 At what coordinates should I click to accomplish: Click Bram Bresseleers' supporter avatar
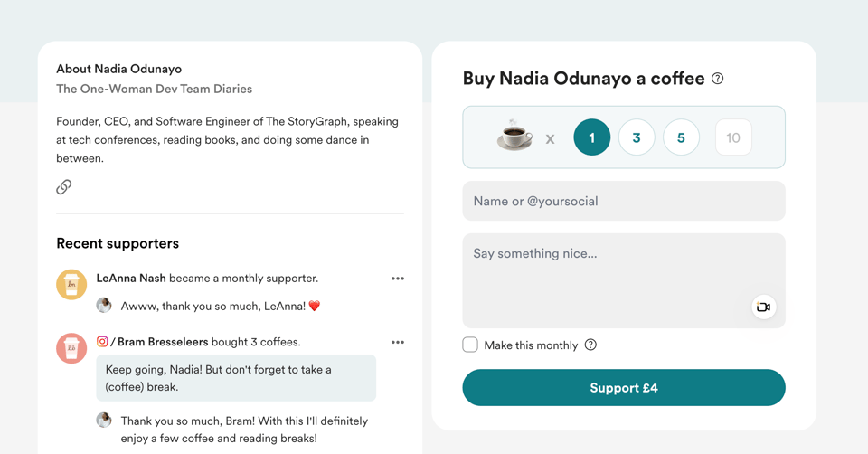(71, 348)
